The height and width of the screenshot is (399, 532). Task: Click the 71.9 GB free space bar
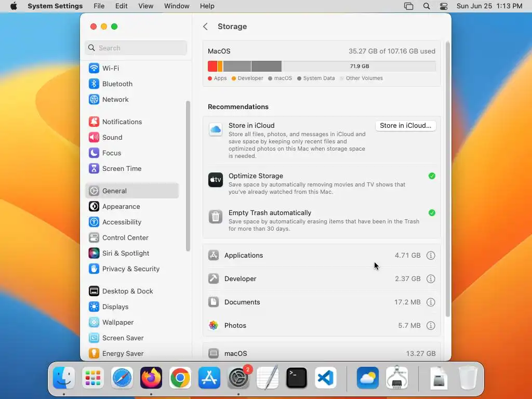coord(359,66)
